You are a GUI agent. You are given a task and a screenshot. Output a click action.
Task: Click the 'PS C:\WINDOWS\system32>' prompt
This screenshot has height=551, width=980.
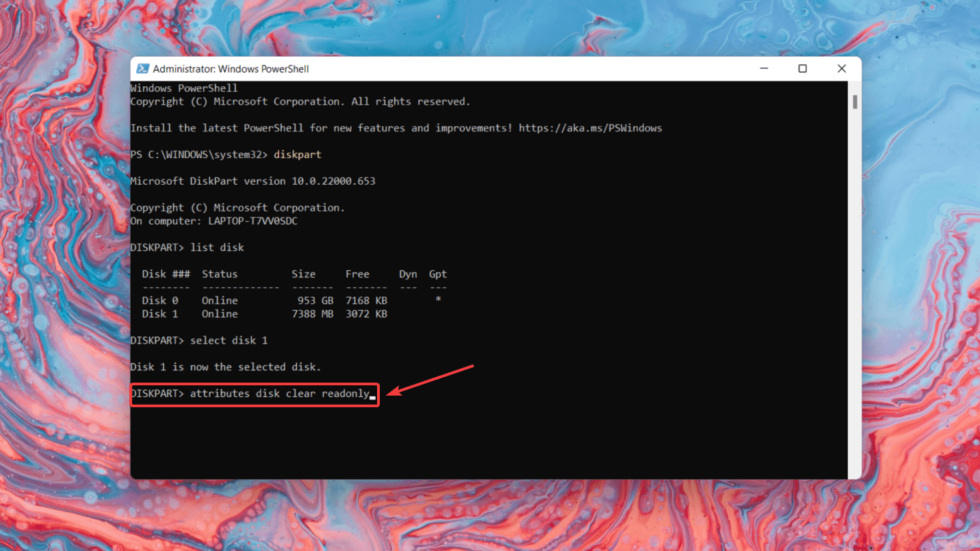199,155
